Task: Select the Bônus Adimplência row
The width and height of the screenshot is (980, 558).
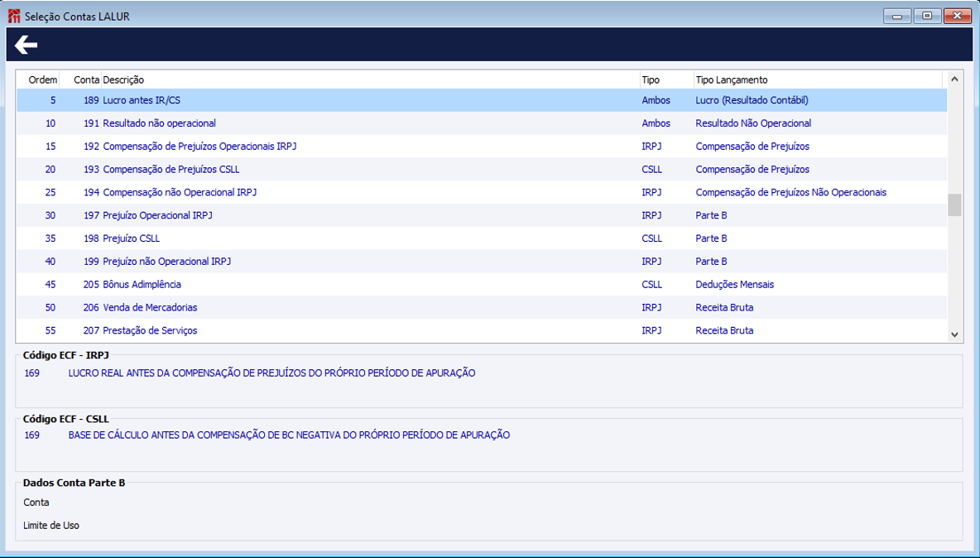Action: (x=482, y=284)
